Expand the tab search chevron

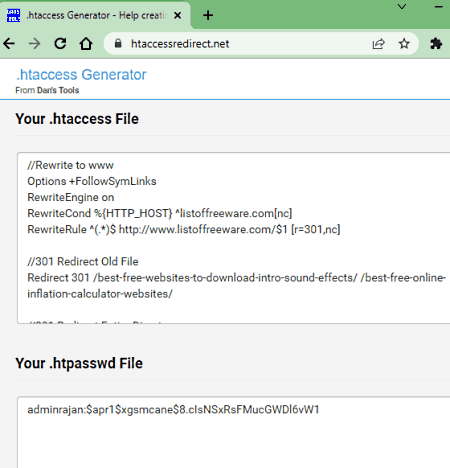coord(402,7)
